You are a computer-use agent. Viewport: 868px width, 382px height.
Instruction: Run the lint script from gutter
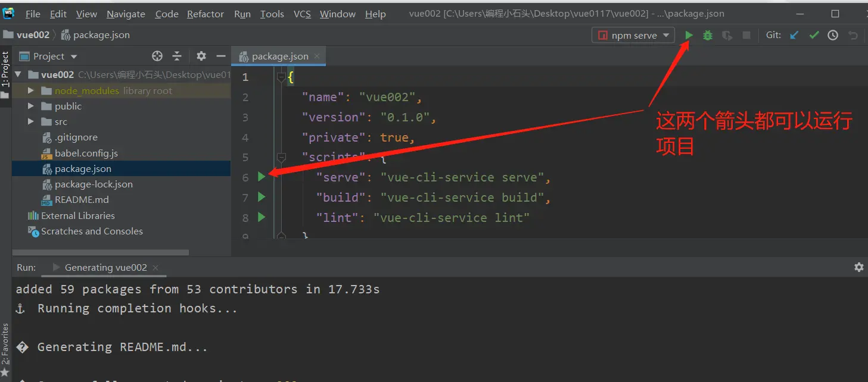pos(262,217)
